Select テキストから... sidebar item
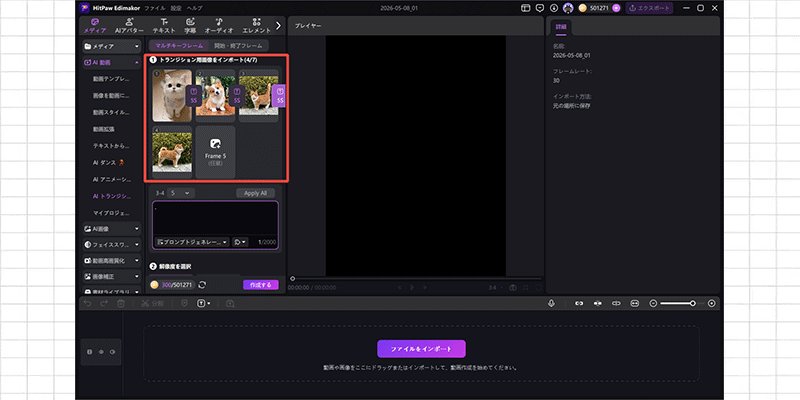Viewport: 800px width, 400px height. [x=111, y=145]
